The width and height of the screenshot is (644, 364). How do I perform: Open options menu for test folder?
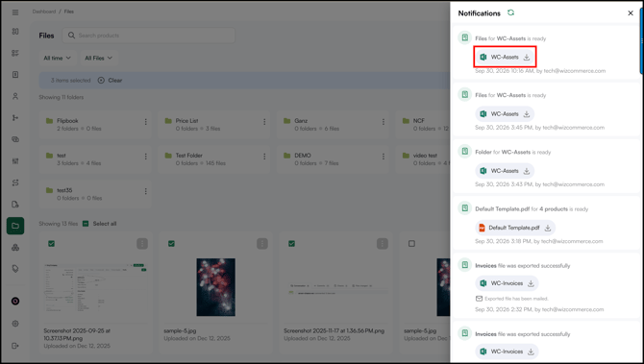point(146,157)
